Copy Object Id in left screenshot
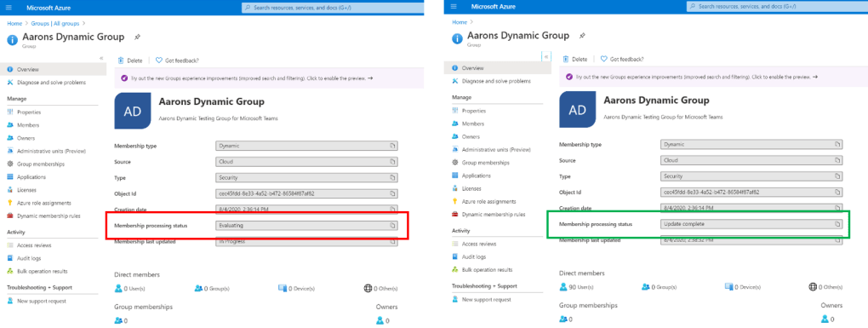Screen dimensions: 868x328 (x=392, y=194)
